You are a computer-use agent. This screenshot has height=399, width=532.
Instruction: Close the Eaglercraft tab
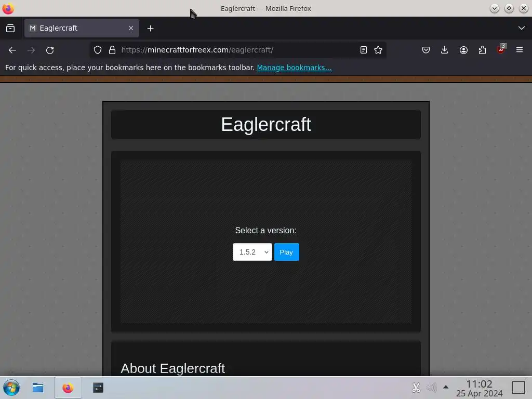[131, 28]
